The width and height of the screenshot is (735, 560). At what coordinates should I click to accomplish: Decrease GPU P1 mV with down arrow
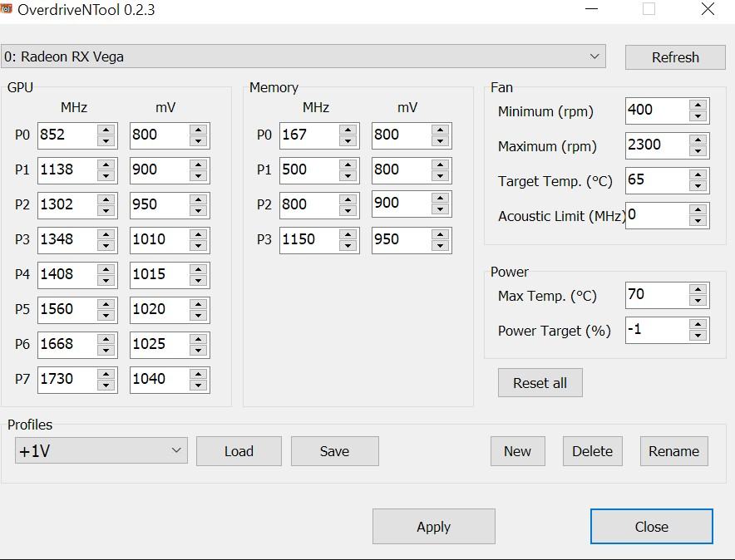tap(199, 176)
